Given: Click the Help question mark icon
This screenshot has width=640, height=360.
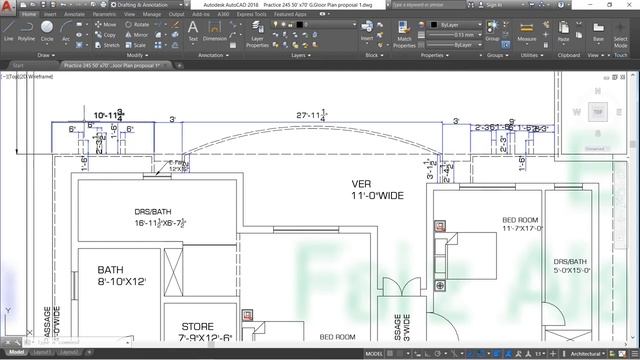Looking at the screenshot, I should click(x=561, y=5).
